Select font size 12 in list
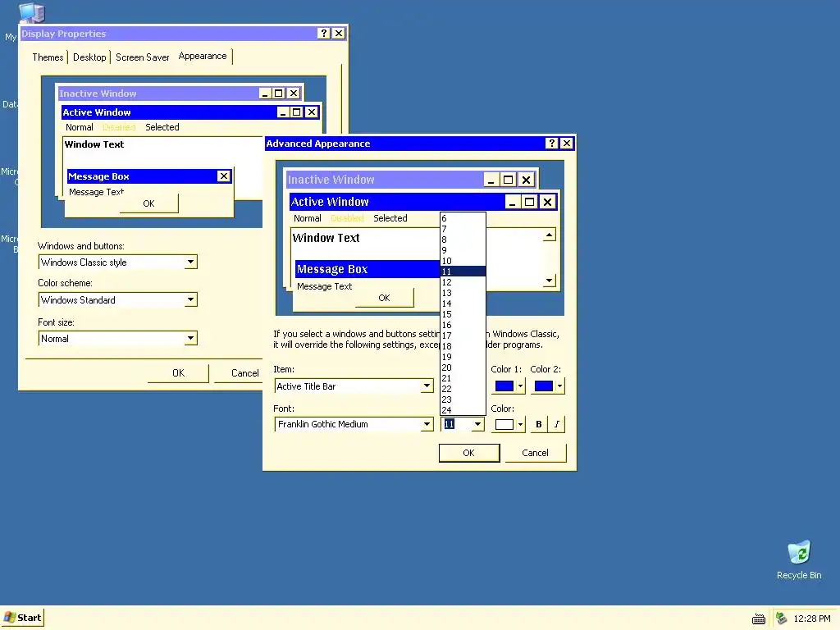The image size is (840, 630). tap(463, 282)
